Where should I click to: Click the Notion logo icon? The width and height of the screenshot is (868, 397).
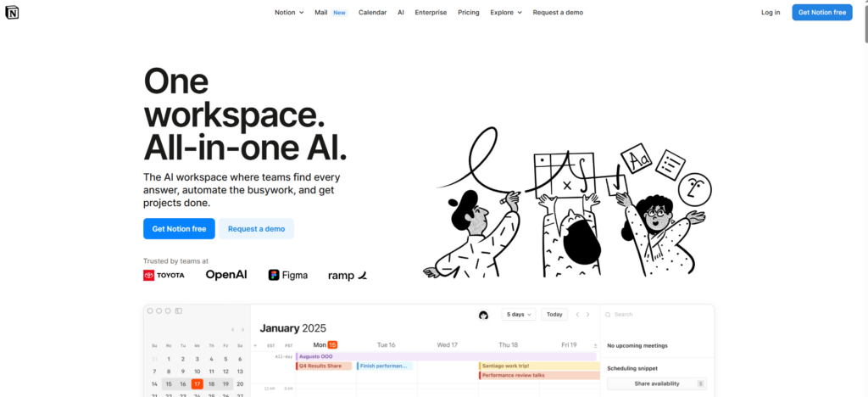coord(12,12)
